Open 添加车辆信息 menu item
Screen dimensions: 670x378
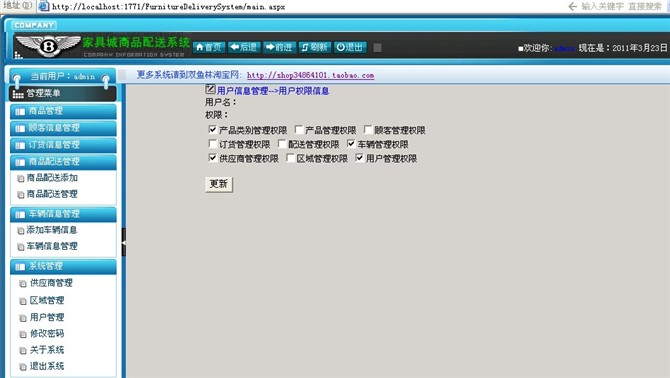52,230
